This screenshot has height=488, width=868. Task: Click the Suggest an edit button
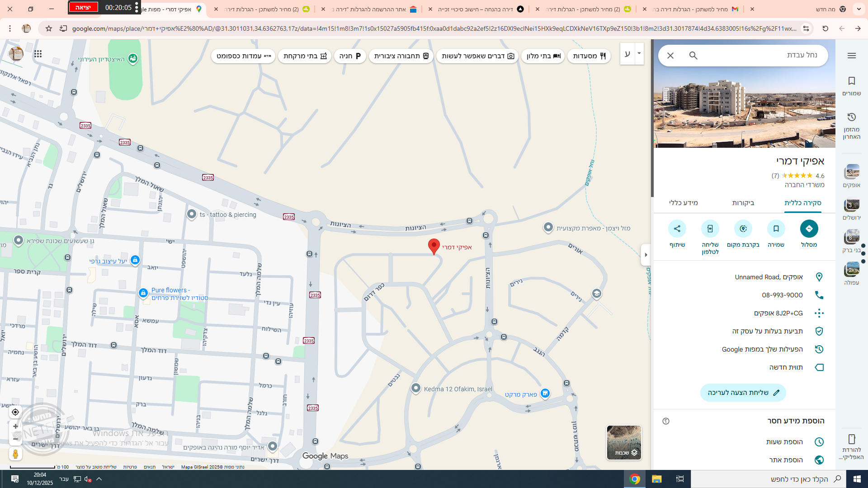click(743, 393)
